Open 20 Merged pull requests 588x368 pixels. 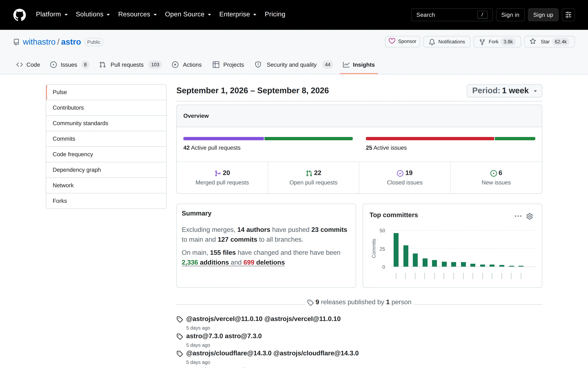click(222, 178)
